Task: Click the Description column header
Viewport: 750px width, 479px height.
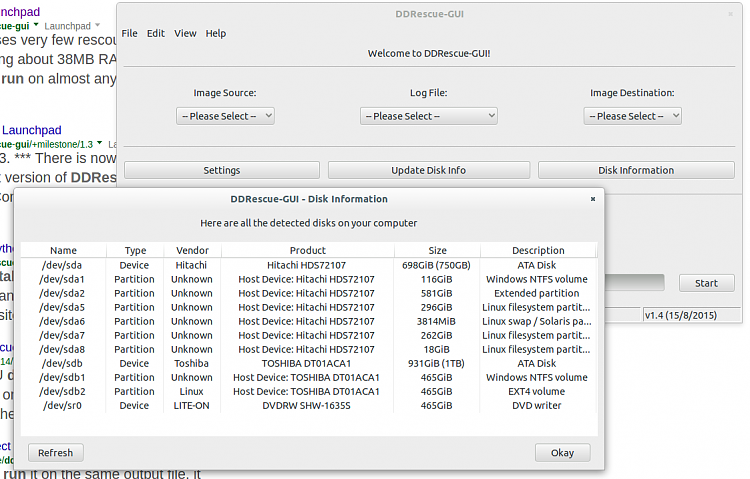Action: pyautogui.click(x=538, y=250)
